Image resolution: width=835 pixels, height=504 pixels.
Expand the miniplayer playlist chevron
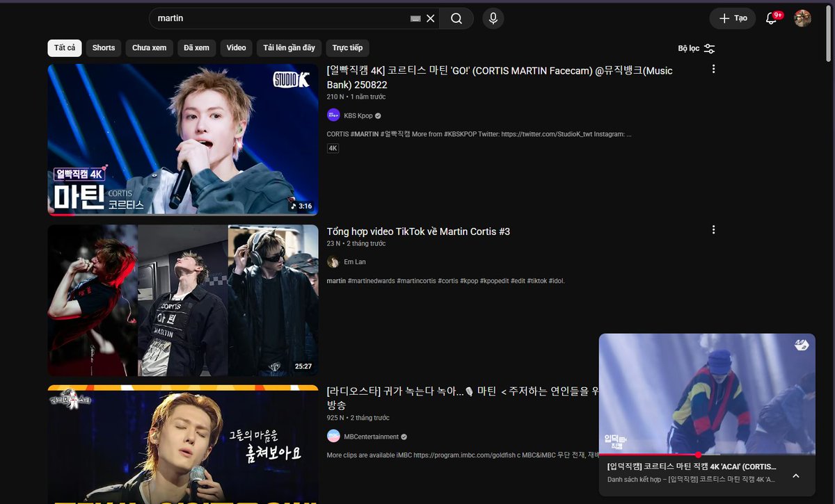[x=796, y=475]
